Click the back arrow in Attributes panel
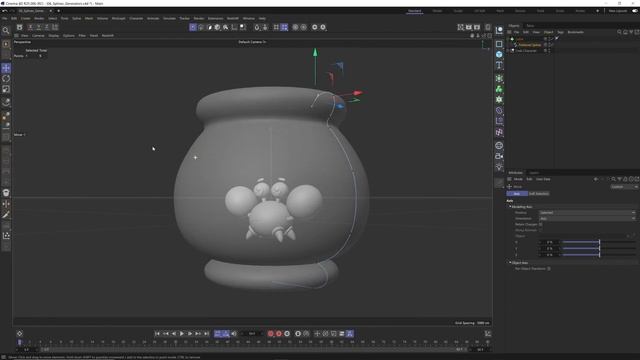 click(x=596, y=179)
